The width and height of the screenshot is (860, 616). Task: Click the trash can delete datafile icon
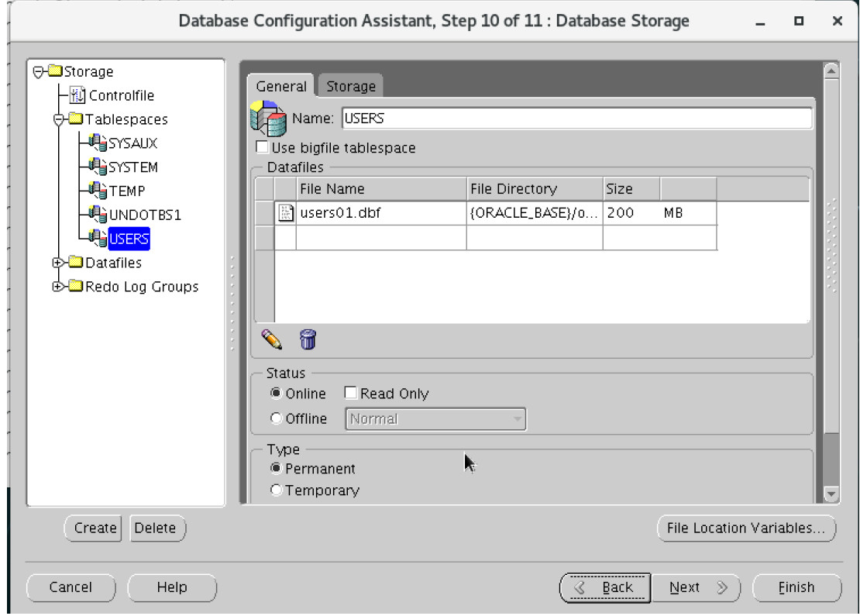[x=308, y=339]
